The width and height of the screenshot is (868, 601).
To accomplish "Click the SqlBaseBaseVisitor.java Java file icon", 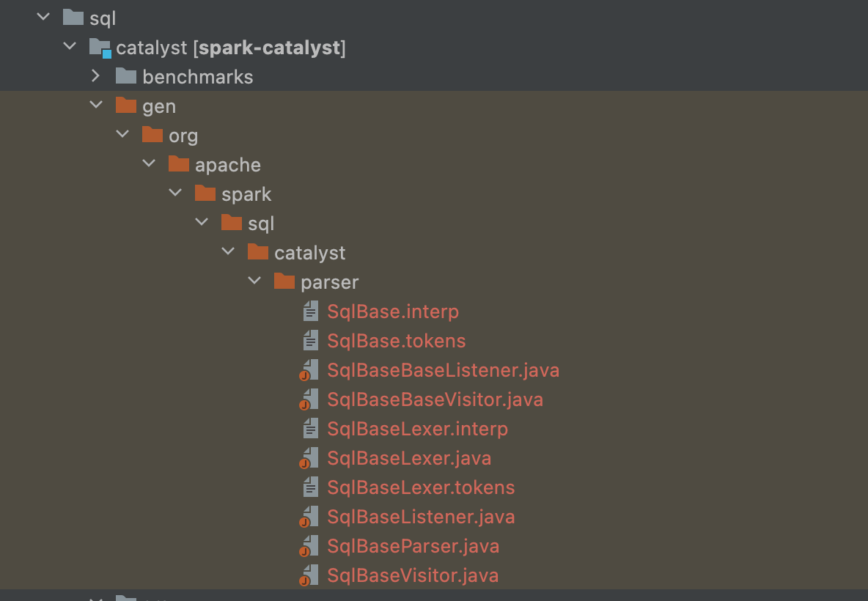I will tap(309, 399).
